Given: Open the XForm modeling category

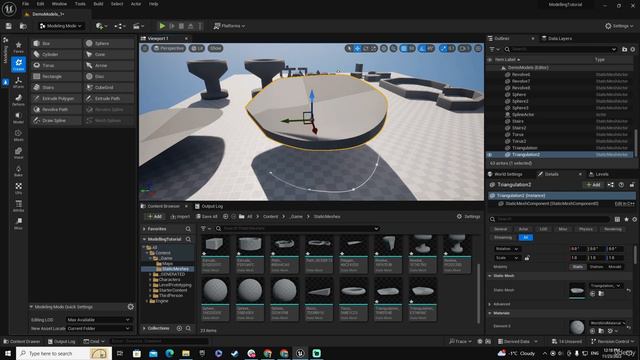Looking at the screenshot, I should click(x=18, y=82).
